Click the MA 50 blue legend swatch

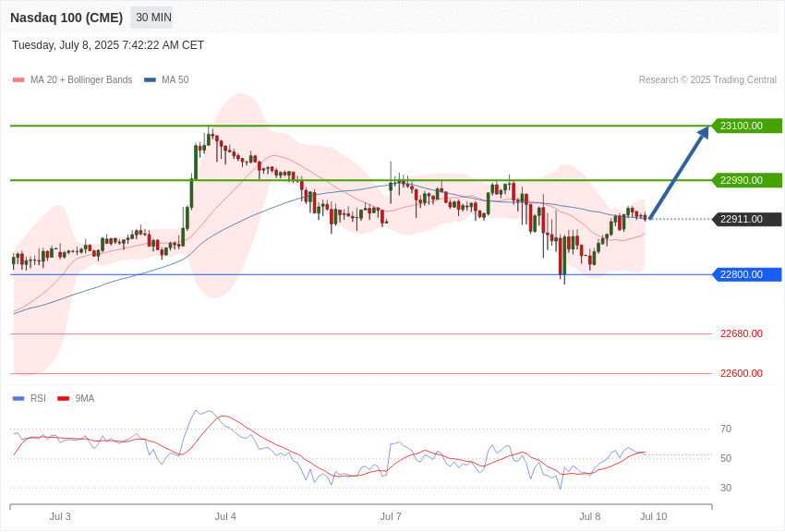tap(150, 80)
